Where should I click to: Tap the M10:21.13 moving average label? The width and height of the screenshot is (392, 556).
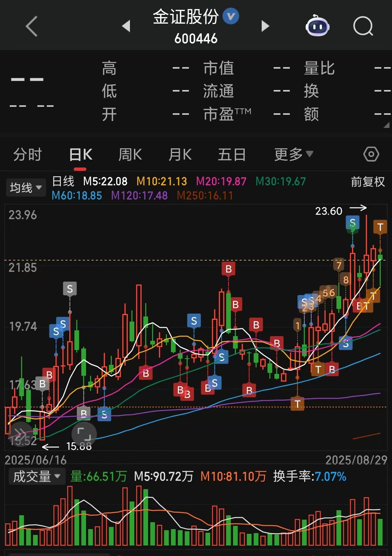pos(162,181)
